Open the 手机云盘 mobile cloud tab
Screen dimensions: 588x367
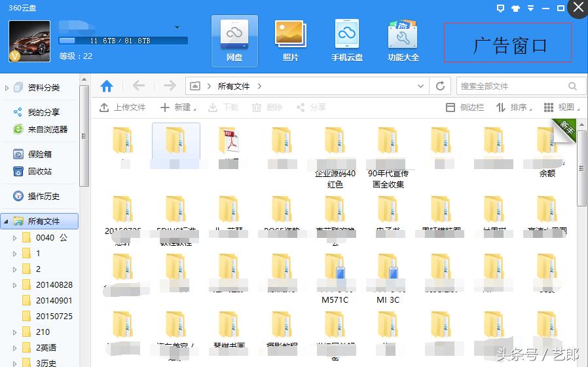tap(347, 41)
